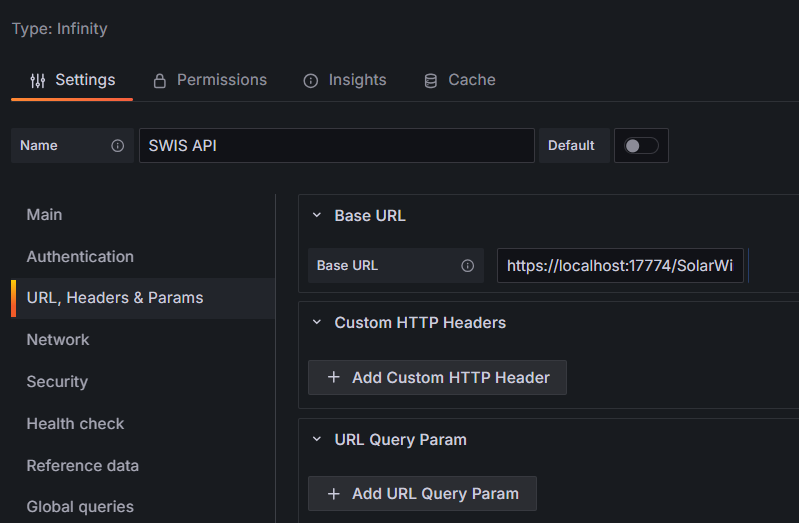Viewport: 799px width, 523px height.
Task: Select Authentication in the sidebar
Action: point(80,257)
